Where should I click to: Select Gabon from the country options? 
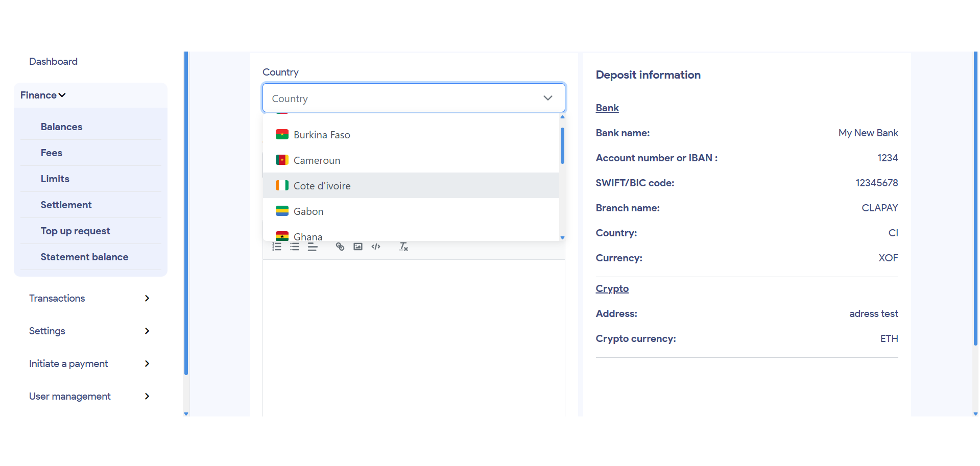(308, 211)
